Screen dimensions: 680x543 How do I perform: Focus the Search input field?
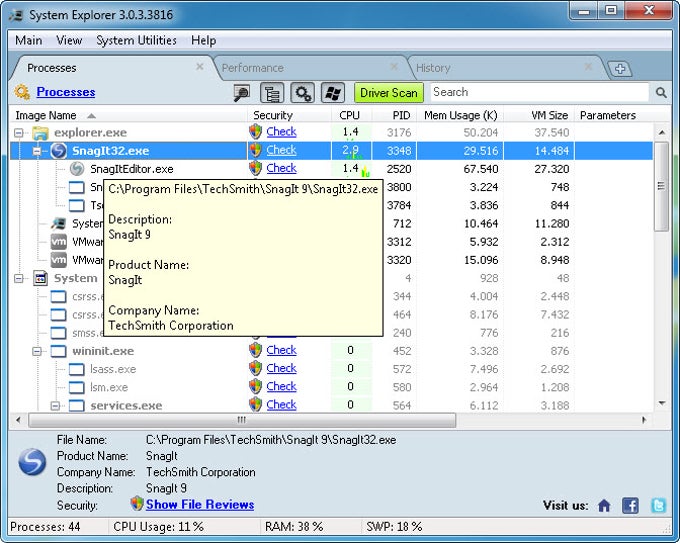tap(540, 92)
